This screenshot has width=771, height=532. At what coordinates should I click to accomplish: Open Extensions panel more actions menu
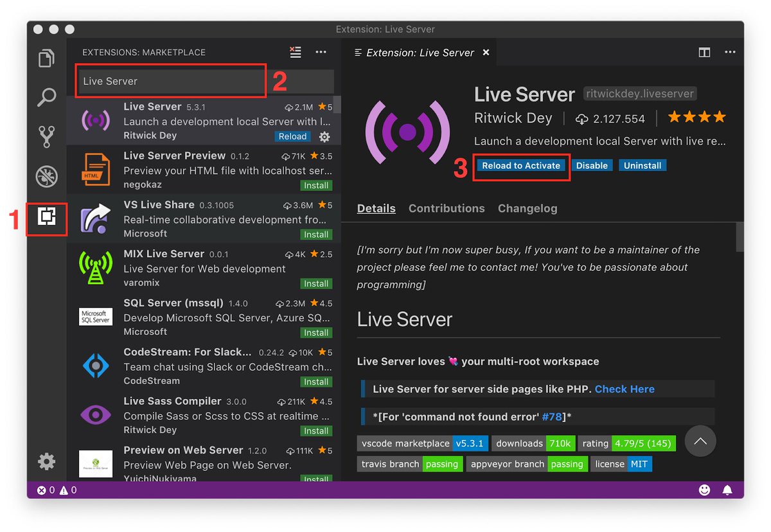321,52
